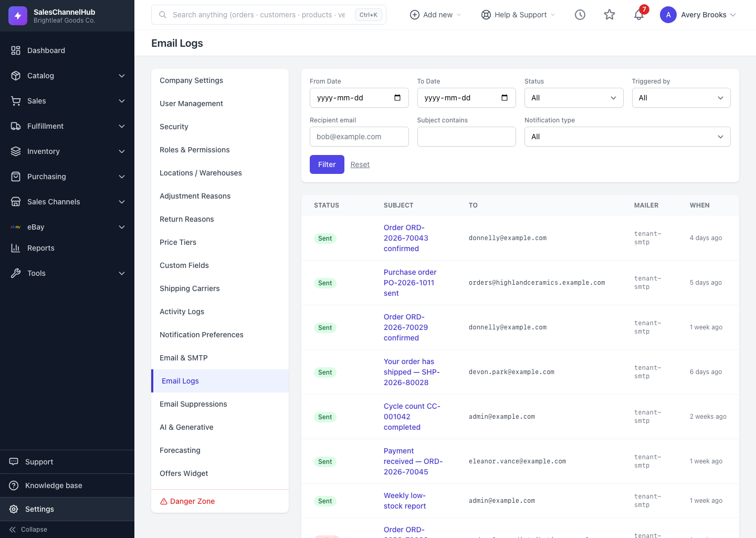
Task: Expand the Tools menu chevron
Action: point(122,273)
